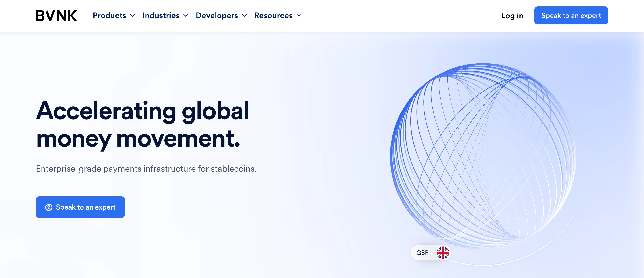Click the BVNK logo
The image size is (644, 278).
point(56,15)
